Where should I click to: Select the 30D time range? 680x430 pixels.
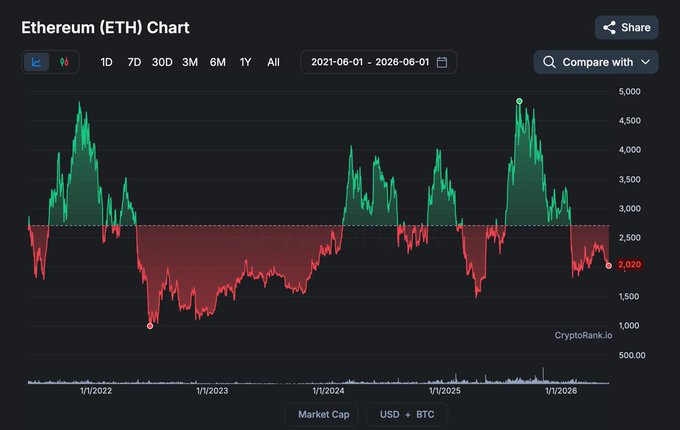point(162,62)
